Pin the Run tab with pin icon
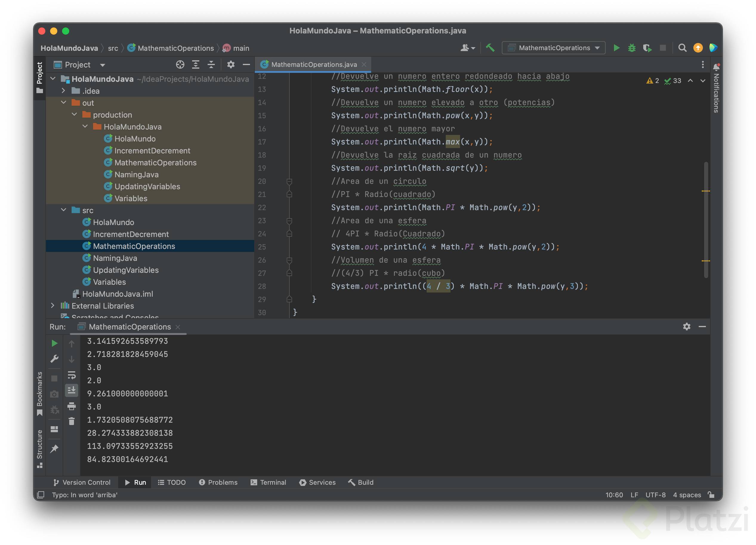 coord(54,449)
